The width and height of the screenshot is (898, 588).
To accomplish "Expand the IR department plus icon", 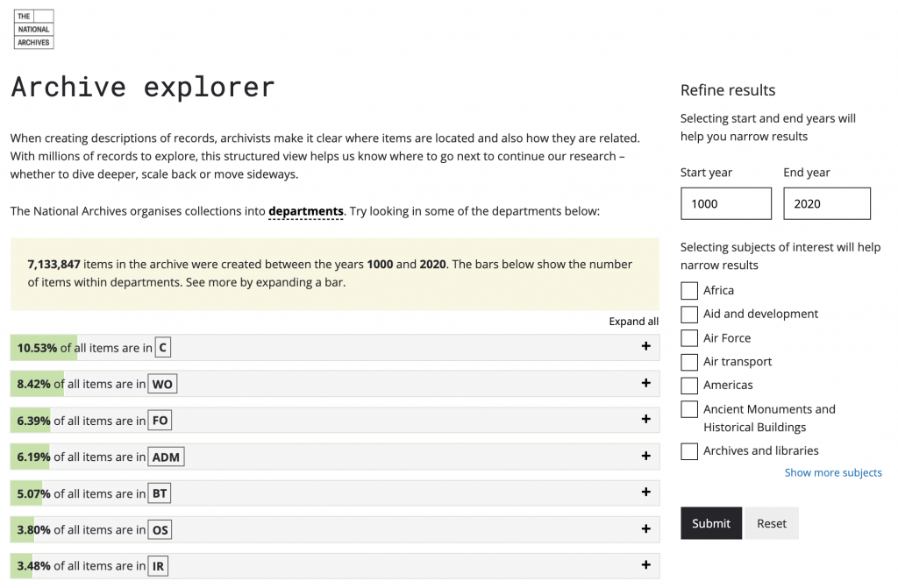I will click(x=646, y=565).
